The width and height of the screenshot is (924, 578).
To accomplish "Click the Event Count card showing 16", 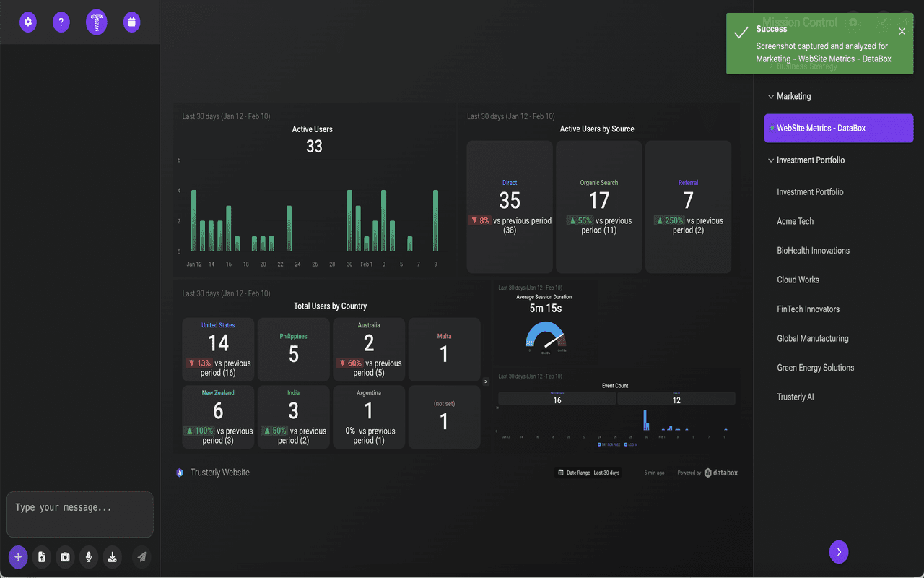I will point(557,398).
